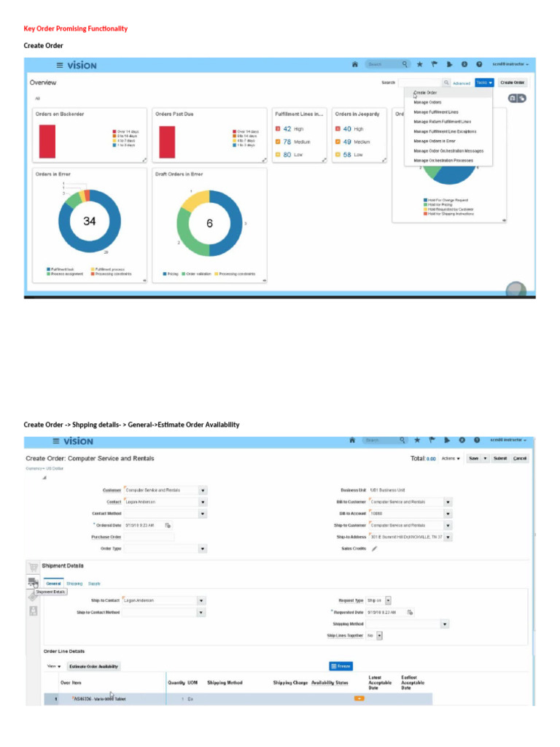This screenshot has height=747, width=560.
Task: Open hamburger navigator in Overview screen
Action: [60, 65]
